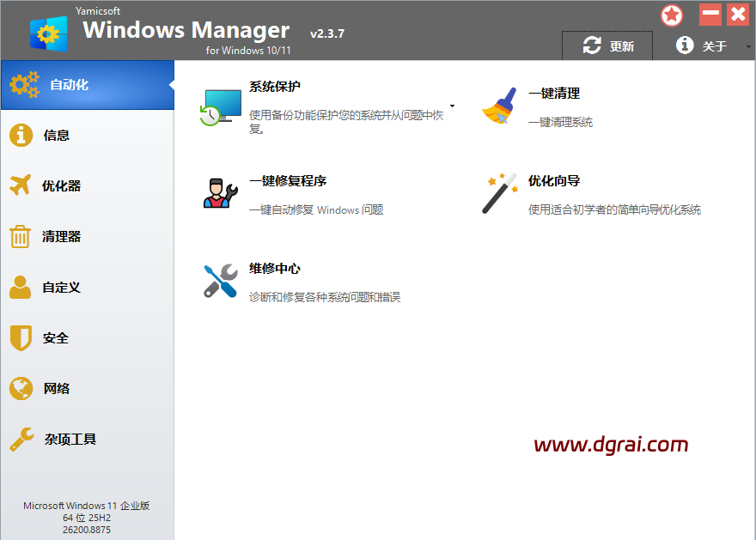Click the 清理器 trash can icon
Viewport: 756px width, 540px height.
(x=21, y=236)
